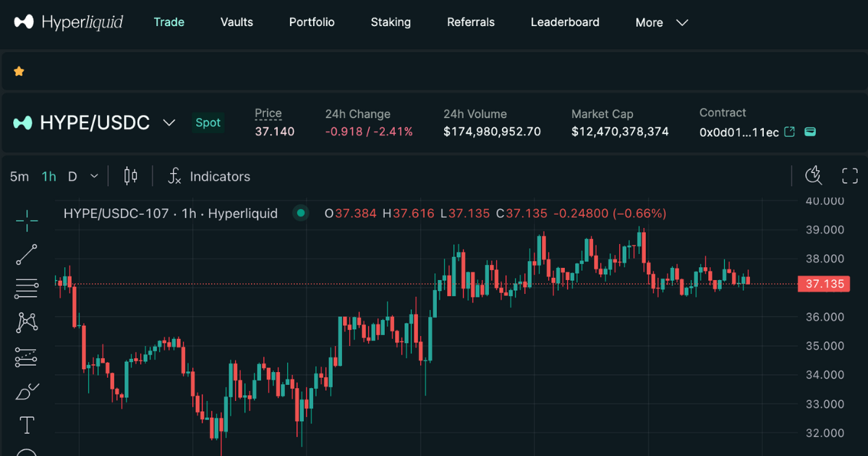This screenshot has height=456, width=868.
Task: Select the trend line drawing tool
Action: tap(27, 254)
